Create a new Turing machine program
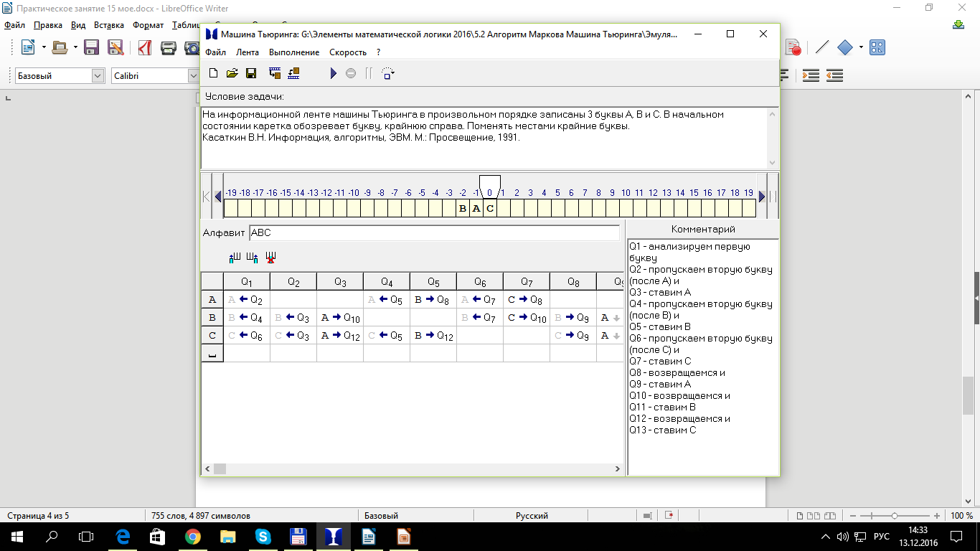The image size is (980, 551). pyautogui.click(x=212, y=73)
